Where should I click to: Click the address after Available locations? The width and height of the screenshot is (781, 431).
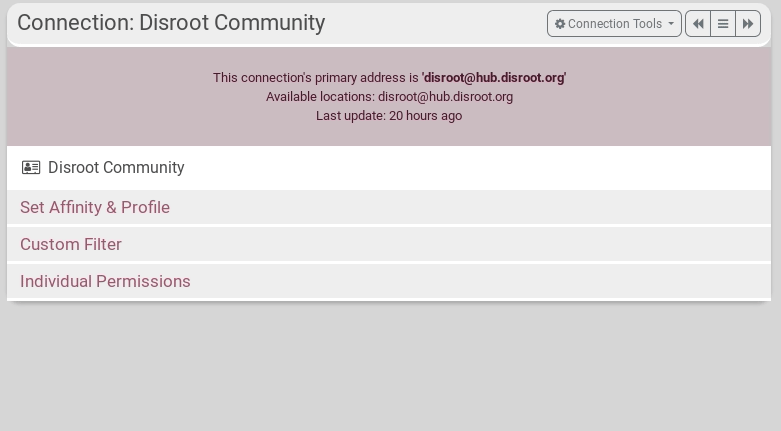[x=445, y=97]
